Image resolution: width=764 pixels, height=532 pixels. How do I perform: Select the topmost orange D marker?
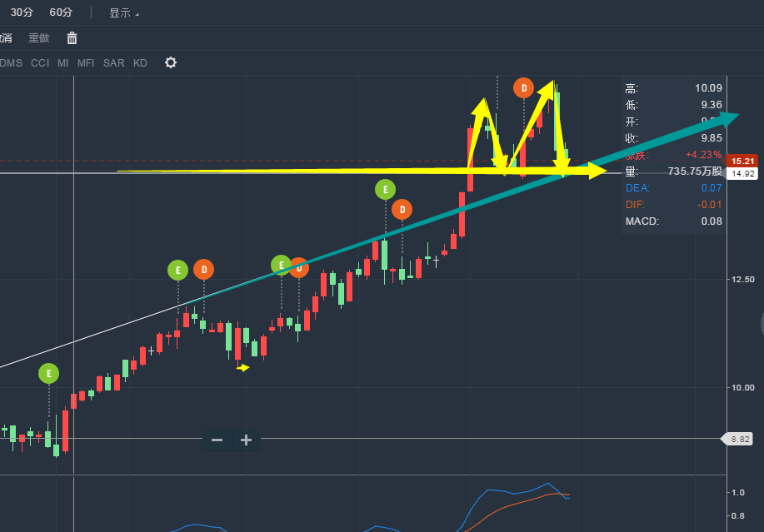(524, 88)
